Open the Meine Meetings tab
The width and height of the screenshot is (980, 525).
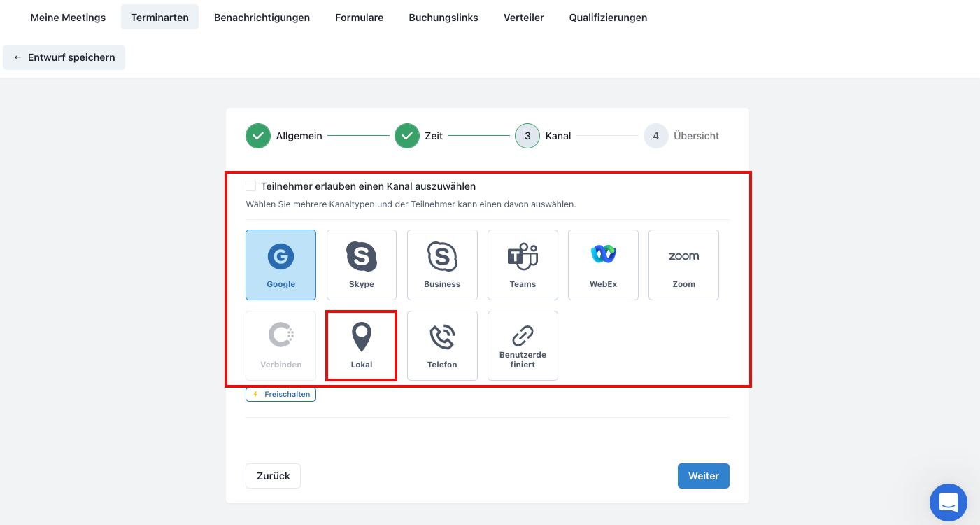[x=68, y=17]
